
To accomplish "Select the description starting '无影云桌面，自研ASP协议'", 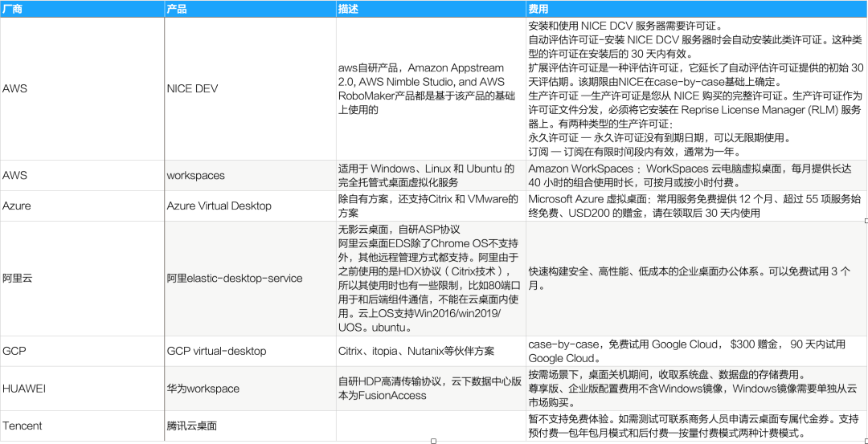I will click(x=431, y=279).
